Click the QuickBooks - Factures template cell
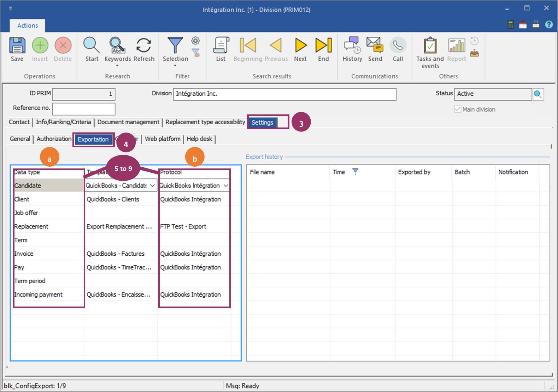 121,254
